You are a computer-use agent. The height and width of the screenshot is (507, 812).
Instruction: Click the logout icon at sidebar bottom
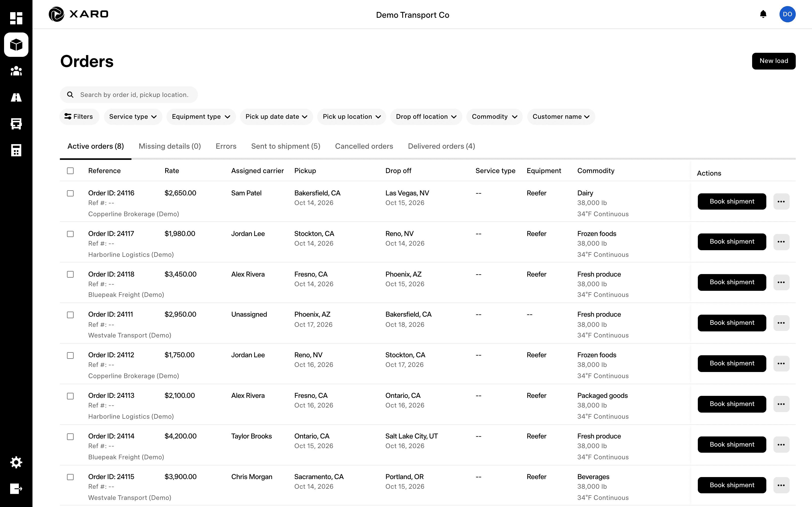(x=16, y=489)
